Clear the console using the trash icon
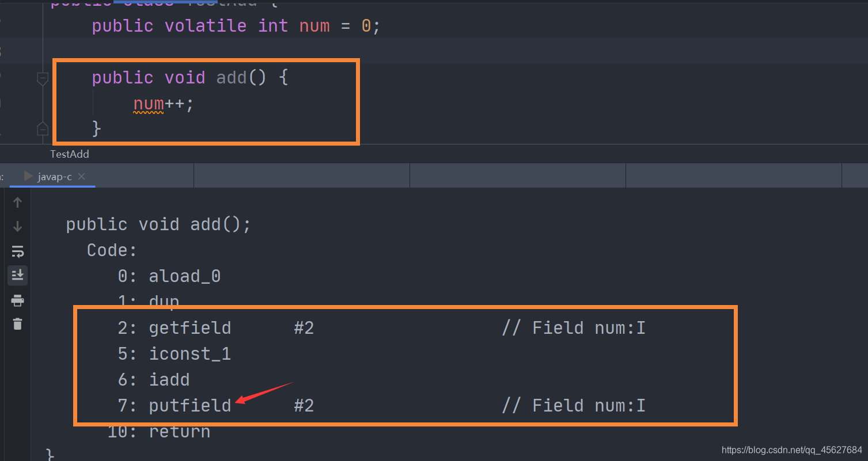Screen dimensions: 868x461 pyautogui.click(x=17, y=324)
